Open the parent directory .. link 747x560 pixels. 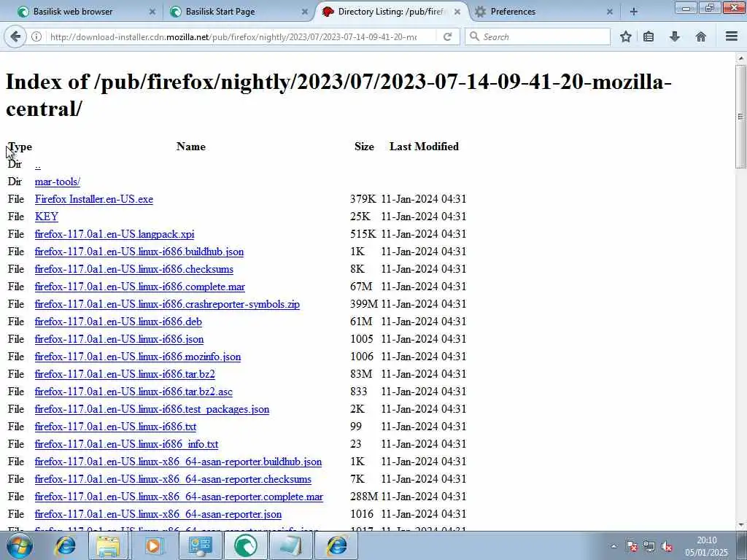[38, 165]
